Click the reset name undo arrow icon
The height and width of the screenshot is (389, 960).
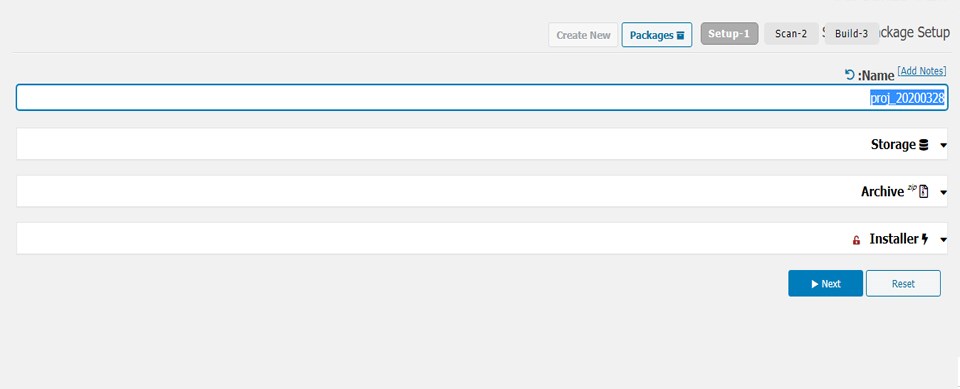coord(849,75)
